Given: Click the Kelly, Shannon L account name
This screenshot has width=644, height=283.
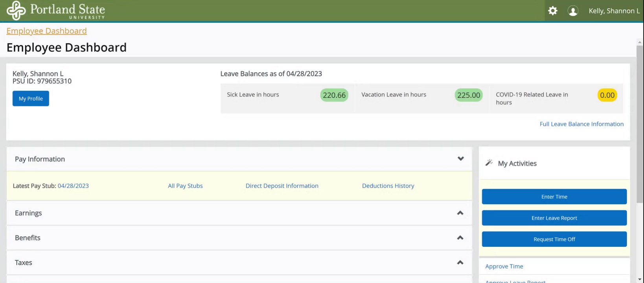Looking at the screenshot, I should pyautogui.click(x=614, y=11).
